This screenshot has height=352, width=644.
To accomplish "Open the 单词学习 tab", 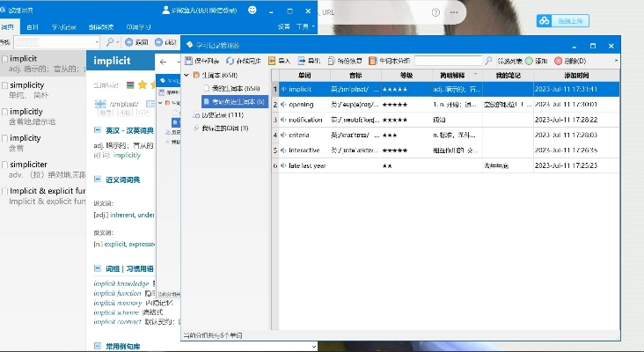I will click(138, 27).
